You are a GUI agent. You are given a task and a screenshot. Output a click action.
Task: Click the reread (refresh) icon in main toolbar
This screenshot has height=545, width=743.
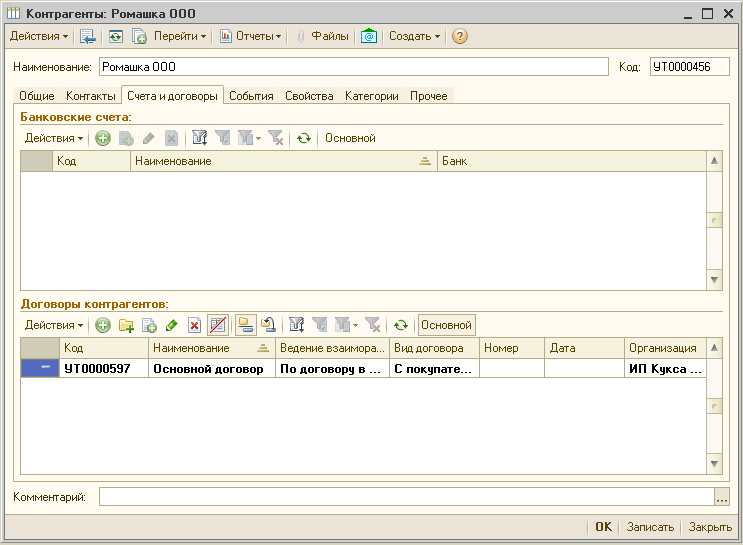pyautogui.click(x=116, y=36)
